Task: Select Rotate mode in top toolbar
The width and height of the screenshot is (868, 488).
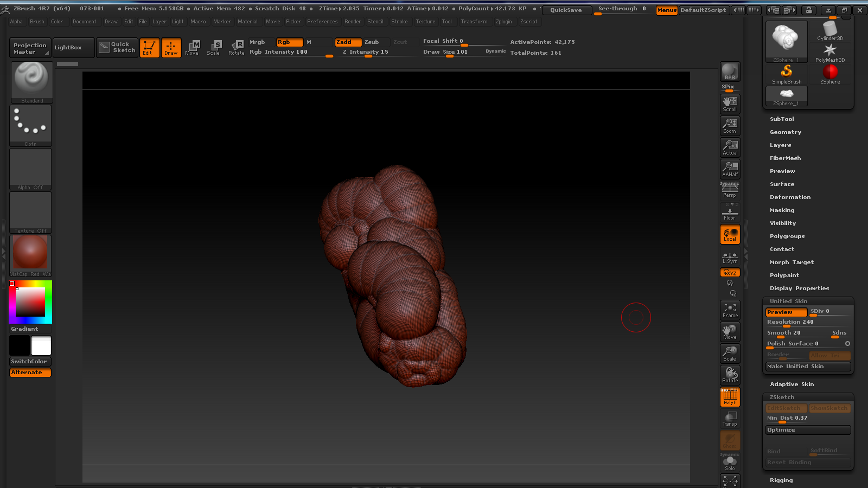Action: tap(236, 48)
